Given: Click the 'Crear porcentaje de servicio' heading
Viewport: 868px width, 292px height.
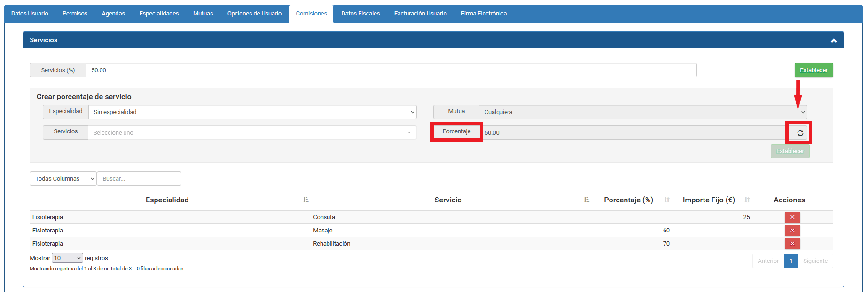Looking at the screenshot, I should click(84, 97).
